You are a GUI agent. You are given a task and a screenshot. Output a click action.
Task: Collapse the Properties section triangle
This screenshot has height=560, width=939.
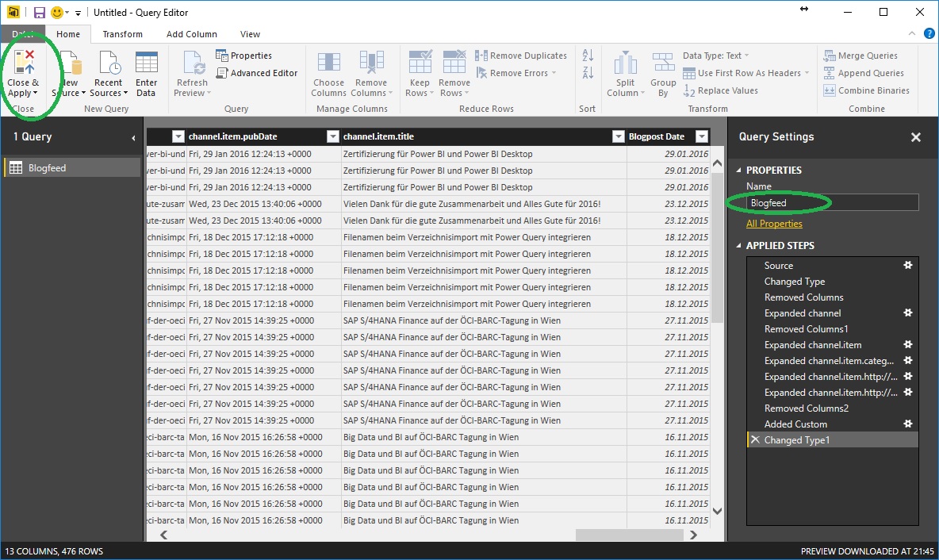pos(739,171)
